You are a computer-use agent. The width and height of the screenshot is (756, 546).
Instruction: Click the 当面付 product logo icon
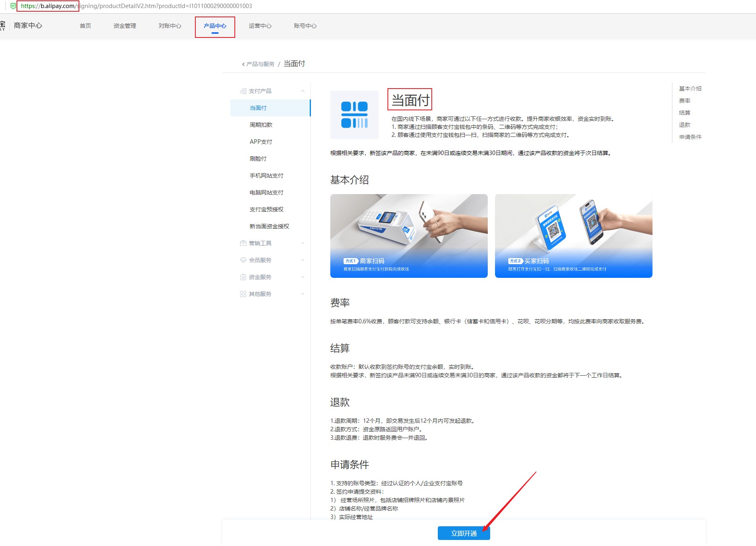pos(354,115)
